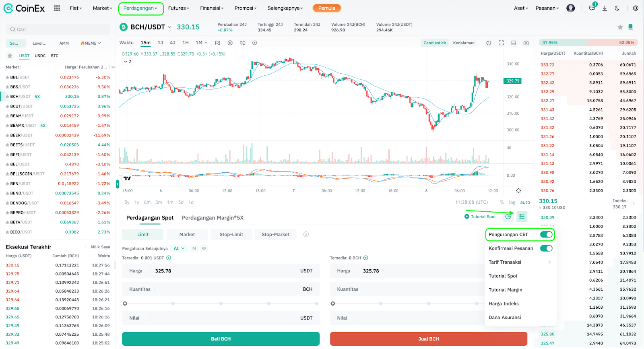644x349 pixels.
Task: Open the Harga Indeks link
Action: [x=504, y=304]
